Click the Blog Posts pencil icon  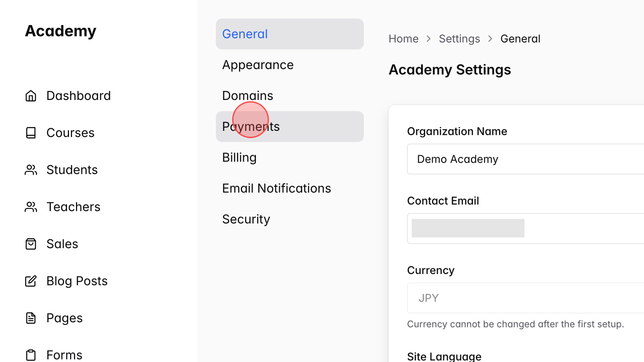[x=30, y=281]
